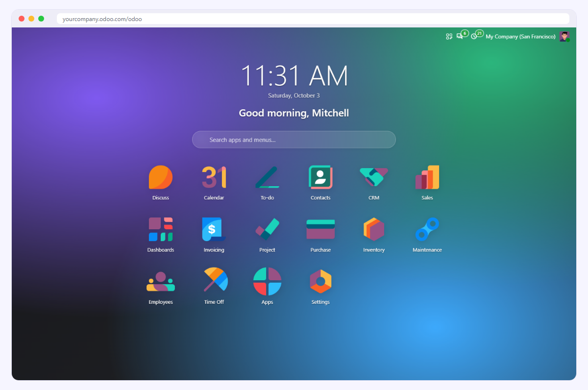The image size is (588, 390).
Task: Click the yellow minimize window dot
Action: pyautogui.click(x=31, y=19)
